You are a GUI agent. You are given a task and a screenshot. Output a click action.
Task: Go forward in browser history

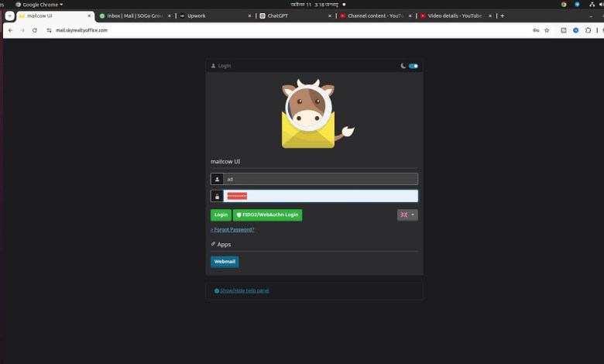(x=22, y=30)
